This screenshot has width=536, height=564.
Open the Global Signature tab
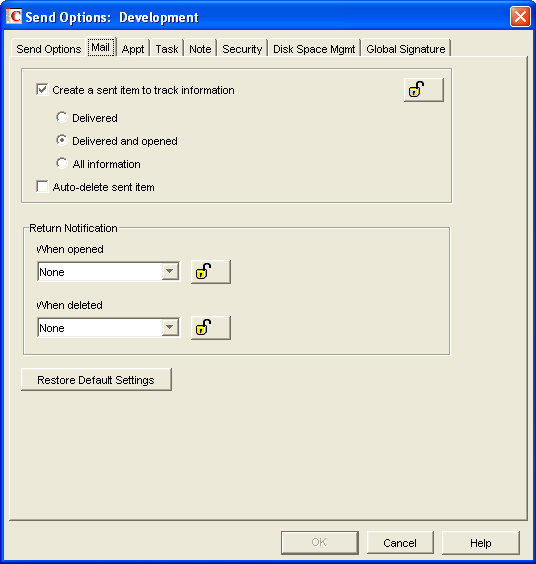(406, 49)
